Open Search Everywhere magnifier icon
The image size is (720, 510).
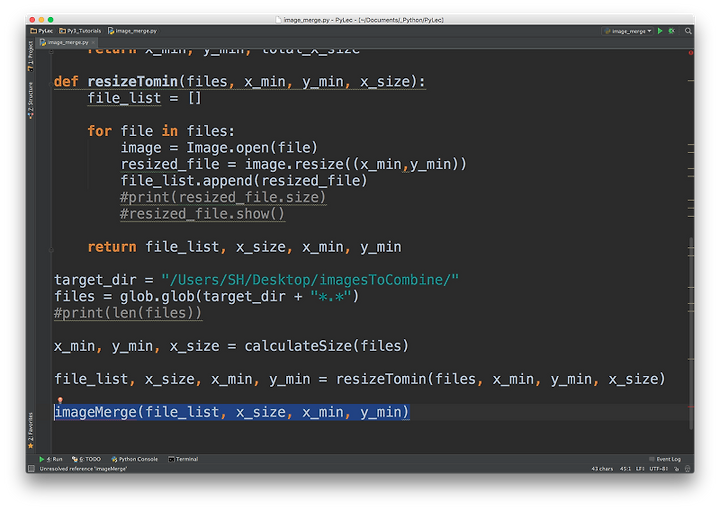(x=688, y=31)
